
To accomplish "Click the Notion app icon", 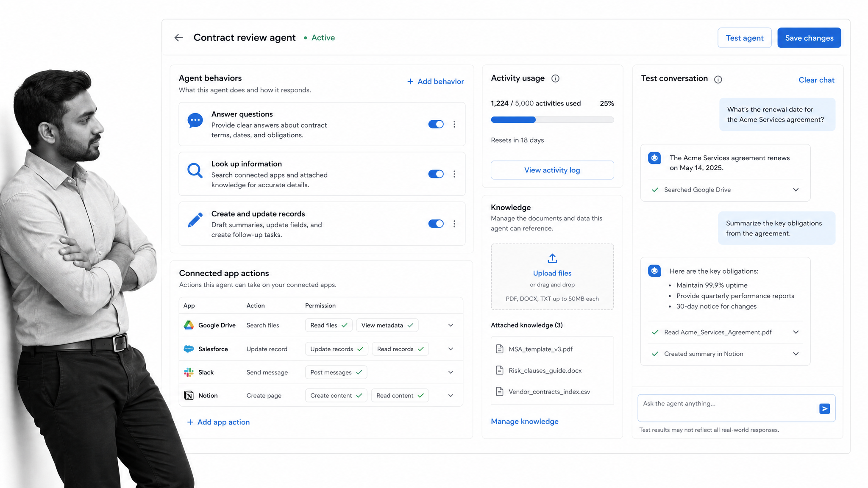I will click(x=189, y=396).
